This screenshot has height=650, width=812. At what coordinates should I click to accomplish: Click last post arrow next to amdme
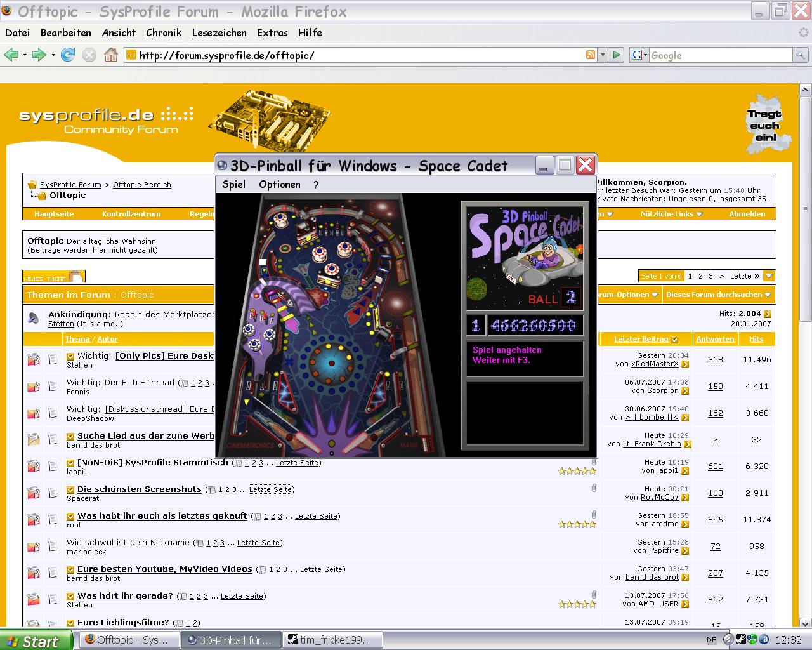[x=685, y=524]
